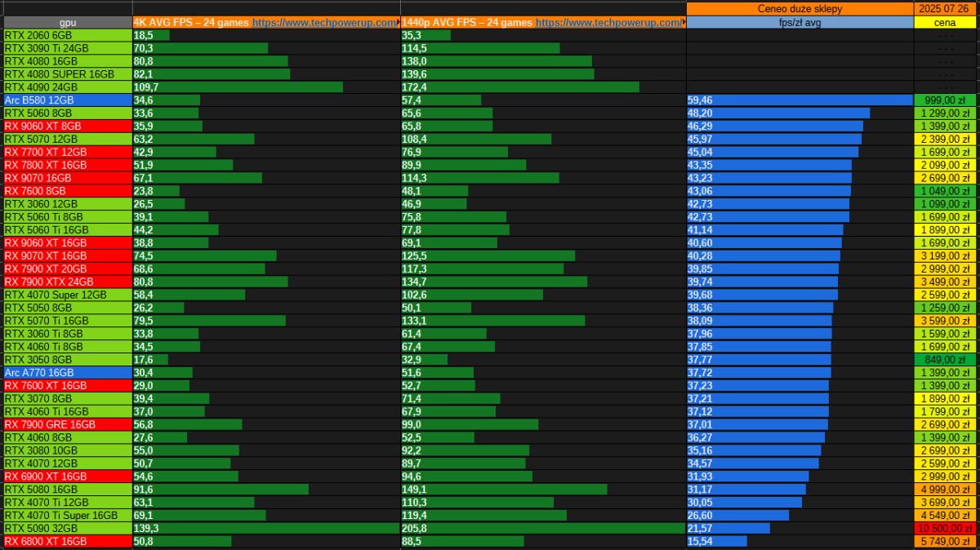Select the price '4 549,00 zł' for RTX 4070 Ti Super

point(945,515)
